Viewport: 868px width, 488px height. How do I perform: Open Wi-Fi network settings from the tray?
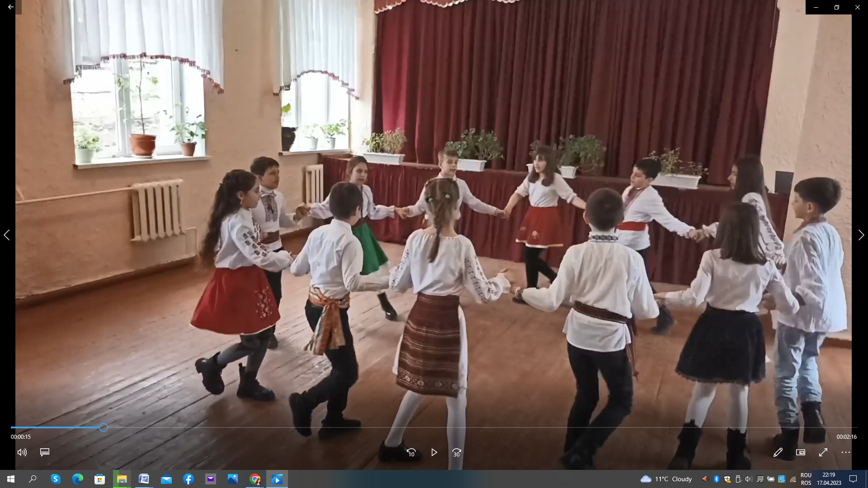pyautogui.click(x=793, y=479)
